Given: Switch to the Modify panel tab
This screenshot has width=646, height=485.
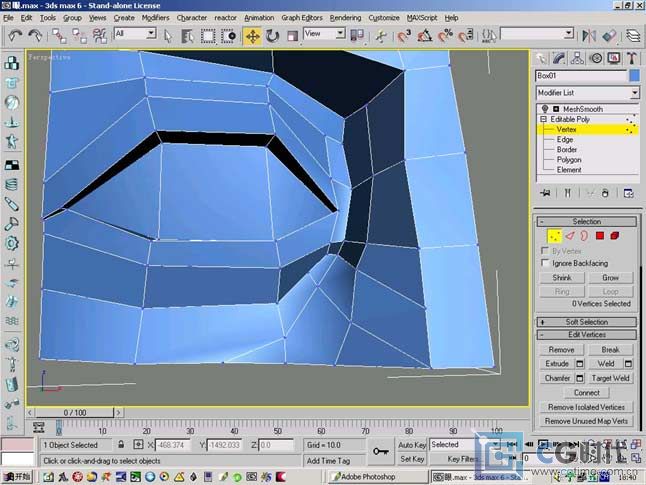Looking at the screenshot, I should 559,59.
